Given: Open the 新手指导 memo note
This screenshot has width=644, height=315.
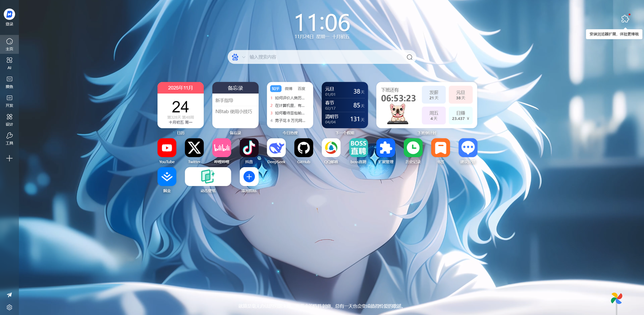Looking at the screenshot, I should click(x=224, y=101).
